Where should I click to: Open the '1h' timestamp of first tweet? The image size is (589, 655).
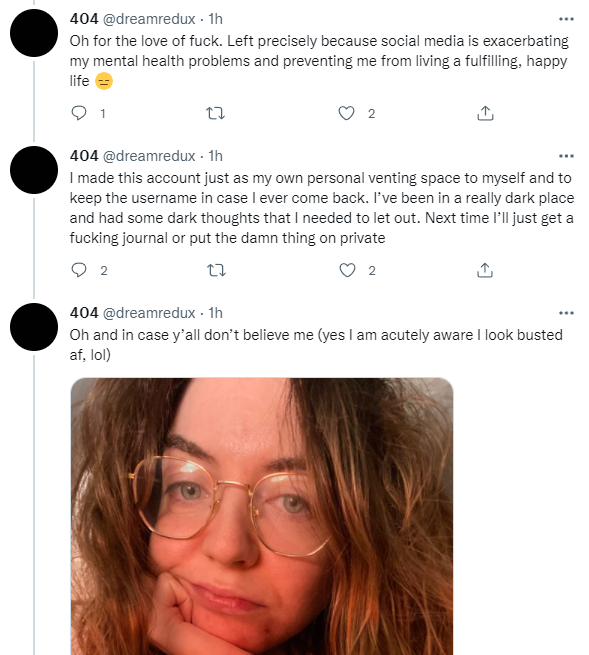216,19
